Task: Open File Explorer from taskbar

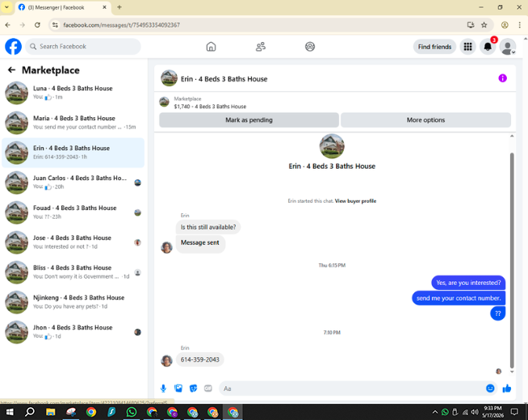Action: coord(51,412)
